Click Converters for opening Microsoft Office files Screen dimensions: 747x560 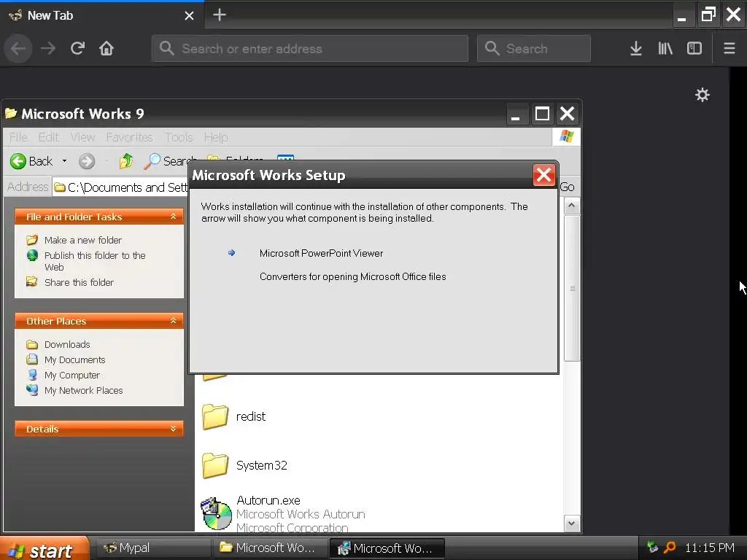(352, 276)
